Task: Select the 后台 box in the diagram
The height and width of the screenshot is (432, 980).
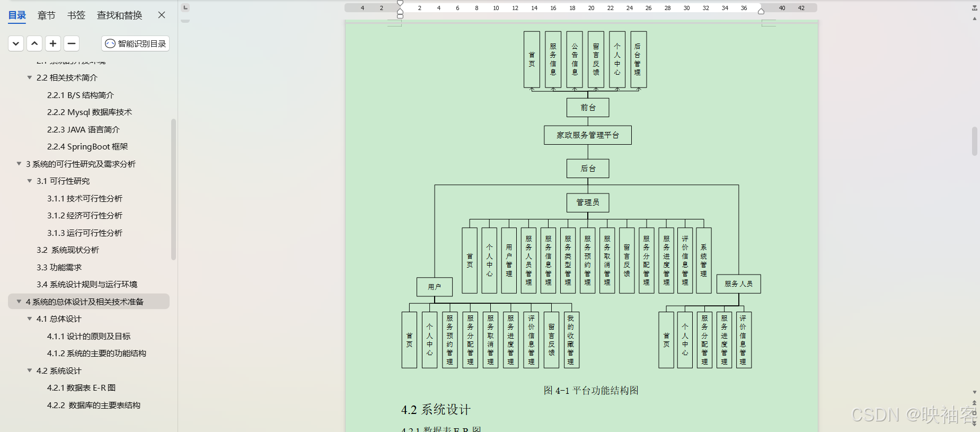Action: pos(588,169)
